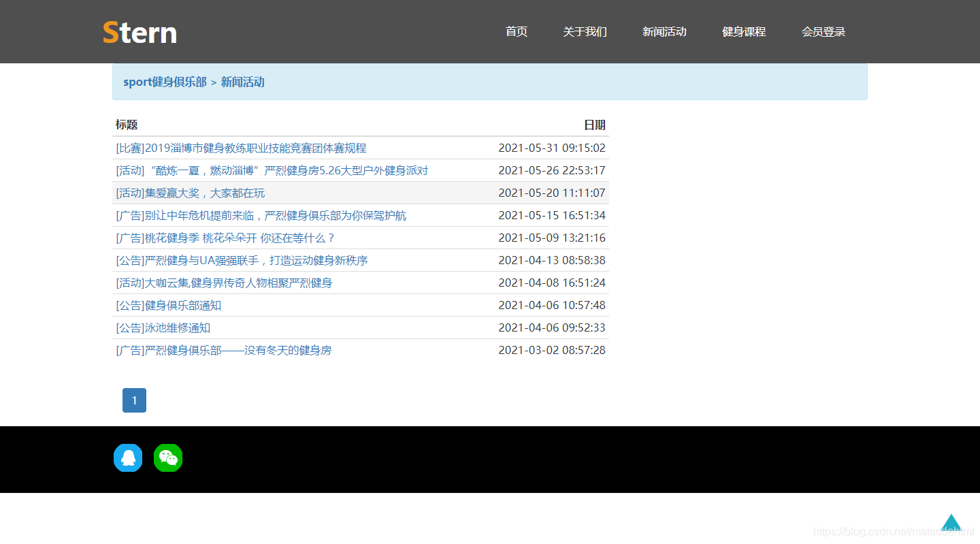Open article 没有冬天的健身房
Image resolution: width=980 pixels, height=544 pixels.
pos(224,350)
